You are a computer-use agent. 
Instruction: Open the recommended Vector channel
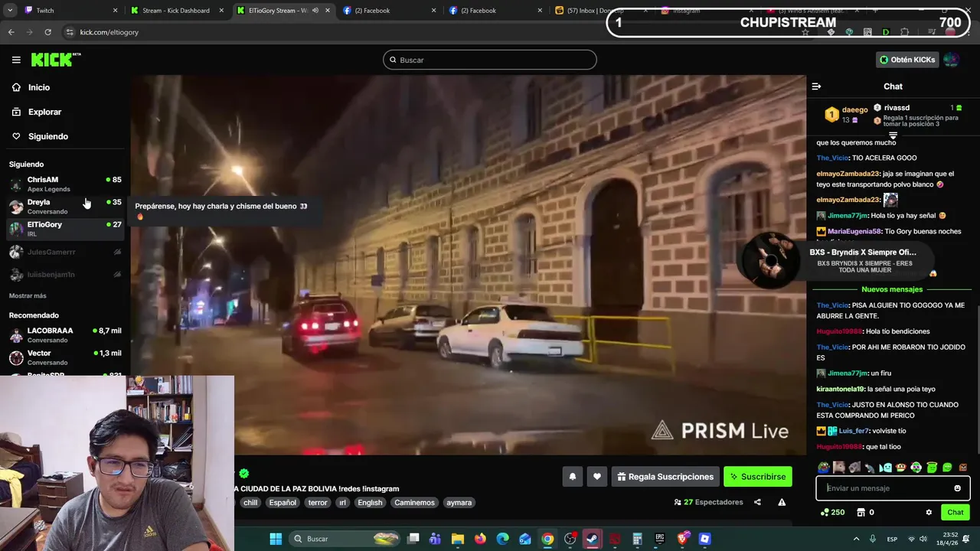[x=65, y=357]
